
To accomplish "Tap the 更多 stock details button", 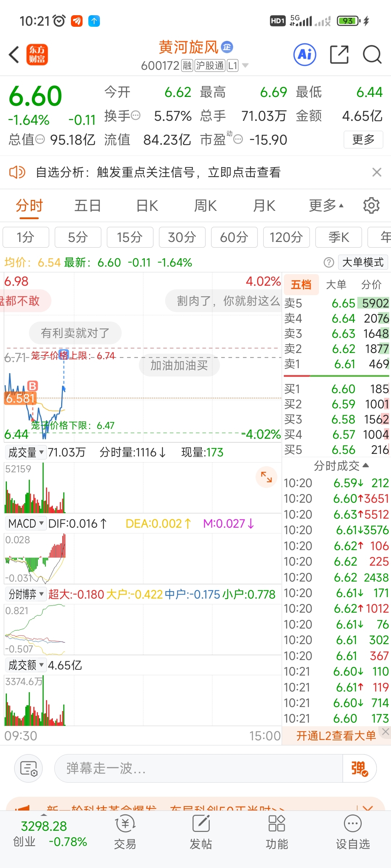I will click(x=363, y=139).
